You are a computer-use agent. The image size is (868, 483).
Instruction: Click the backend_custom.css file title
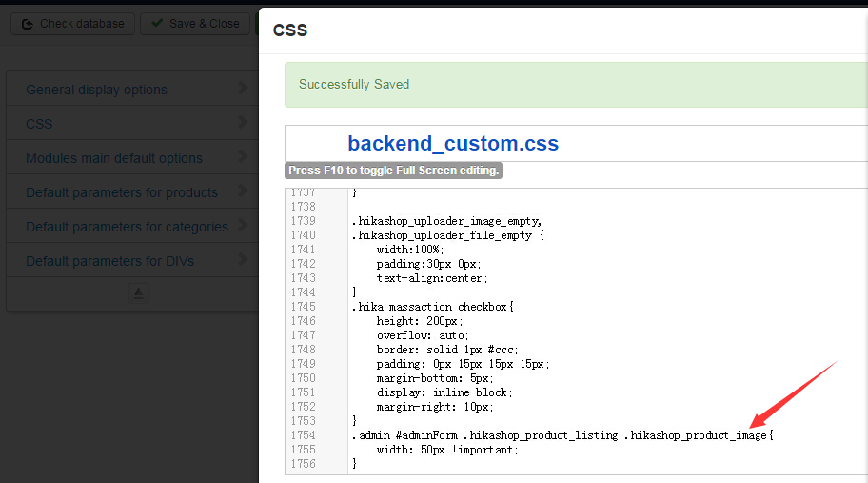point(453,144)
